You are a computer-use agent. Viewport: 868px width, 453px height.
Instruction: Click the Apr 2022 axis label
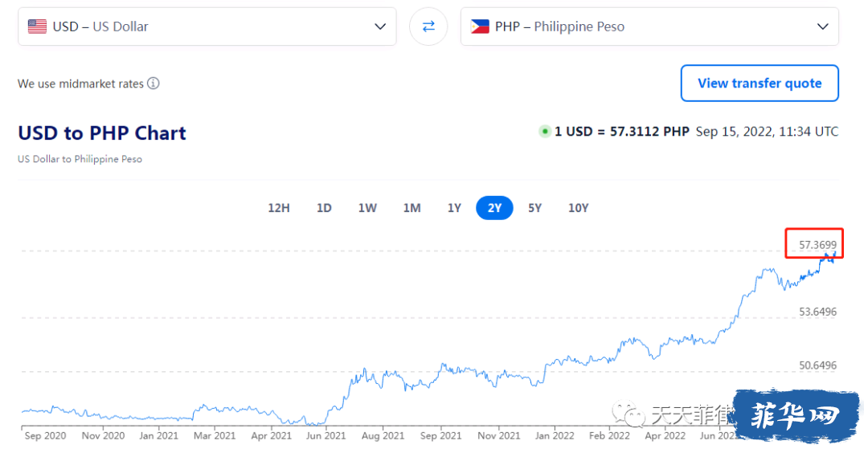[665, 436]
